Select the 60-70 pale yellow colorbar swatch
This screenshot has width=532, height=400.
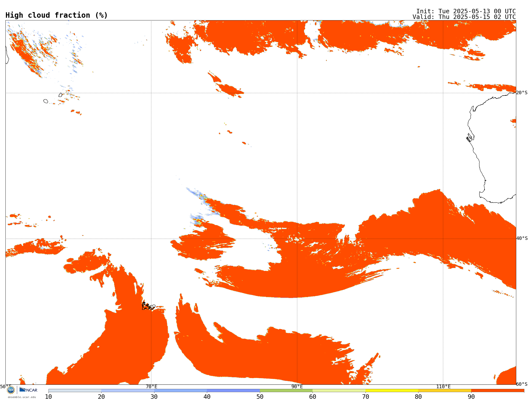pos(339,390)
